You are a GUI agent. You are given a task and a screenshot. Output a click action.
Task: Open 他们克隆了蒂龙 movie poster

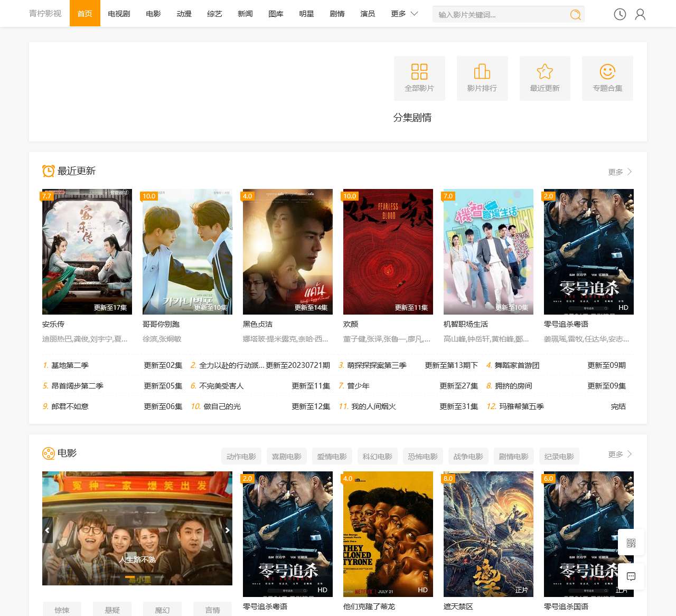[x=388, y=534]
